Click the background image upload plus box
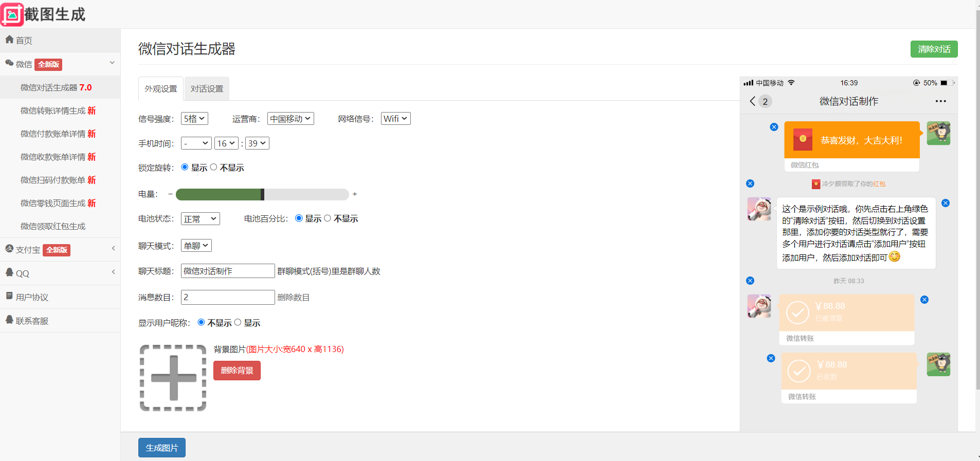 (173, 378)
